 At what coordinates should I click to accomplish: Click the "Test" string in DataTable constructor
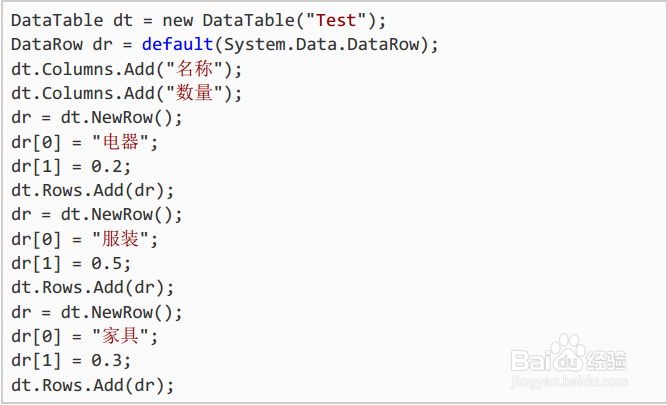coord(336,20)
